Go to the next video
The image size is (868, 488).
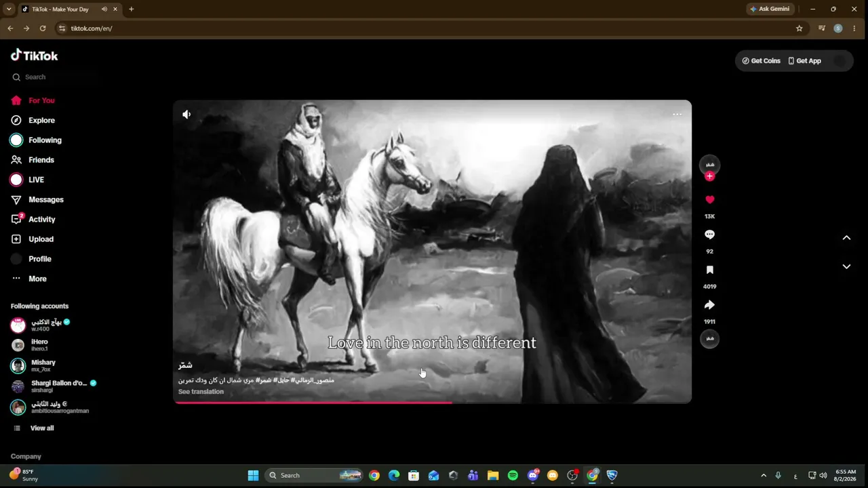pyautogui.click(x=846, y=266)
